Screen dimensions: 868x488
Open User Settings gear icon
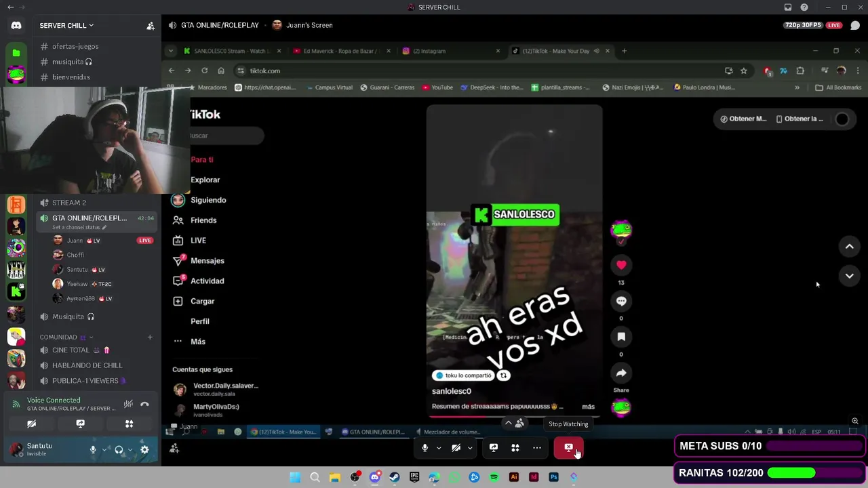[x=144, y=449]
